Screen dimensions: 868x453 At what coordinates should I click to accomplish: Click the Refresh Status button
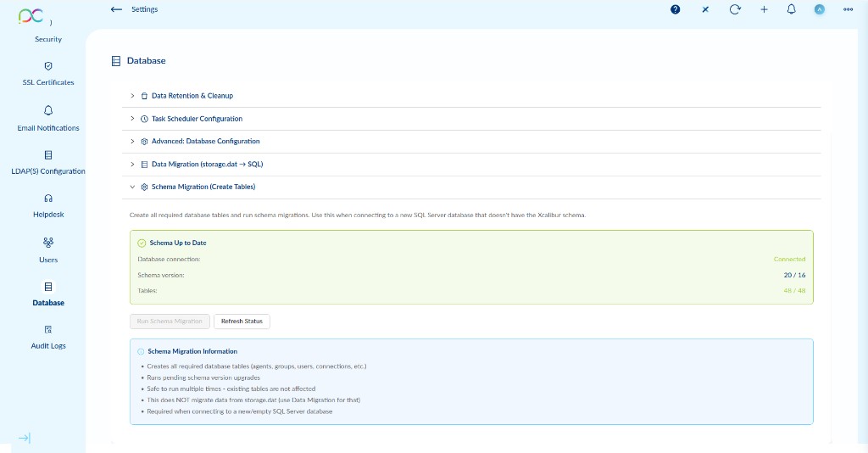click(242, 322)
